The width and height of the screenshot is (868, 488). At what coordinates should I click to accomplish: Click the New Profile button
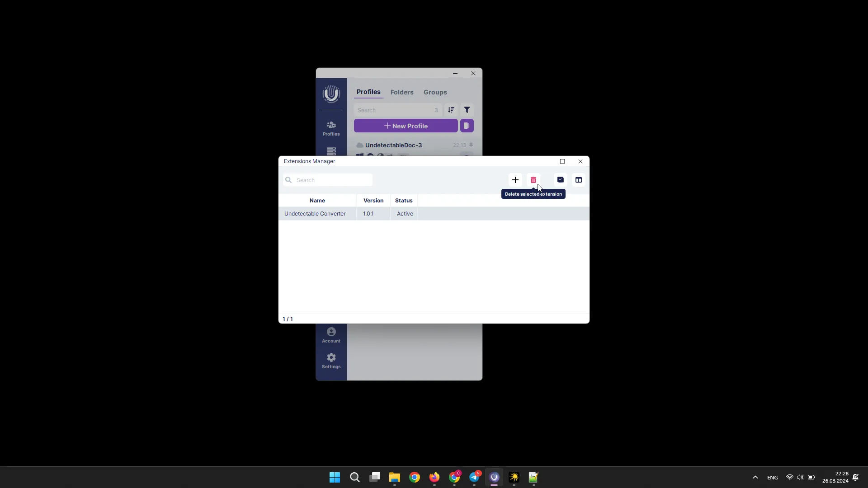tap(406, 126)
